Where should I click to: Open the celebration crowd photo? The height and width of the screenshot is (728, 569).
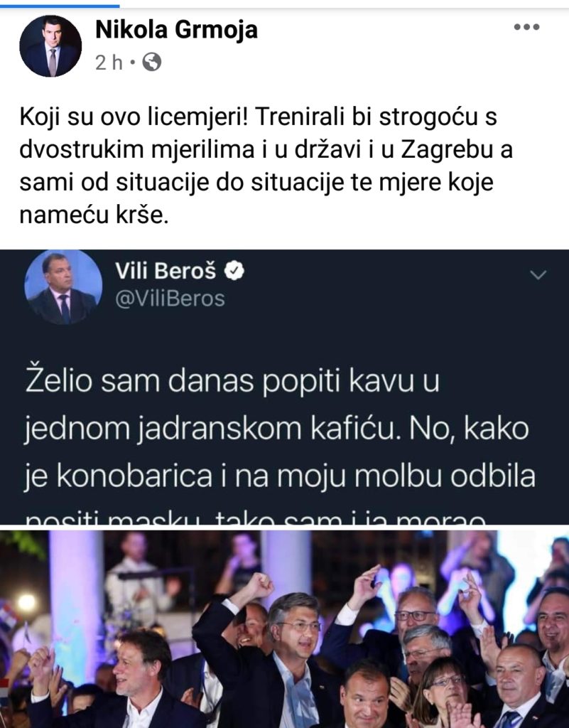point(284,629)
